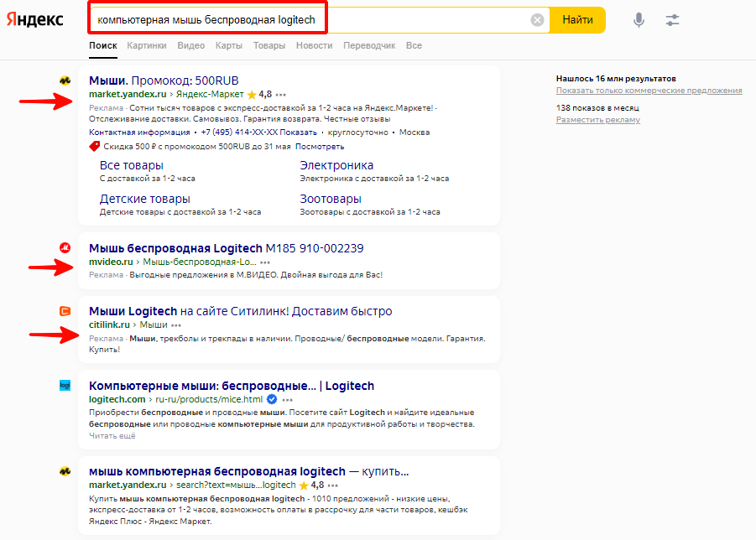This screenshot has width=756, height=540.
Task: Open 'Компьютерные мыши: беспроводные… | Logitech' result
Action: pyautogui.click(x=232, y=386)
